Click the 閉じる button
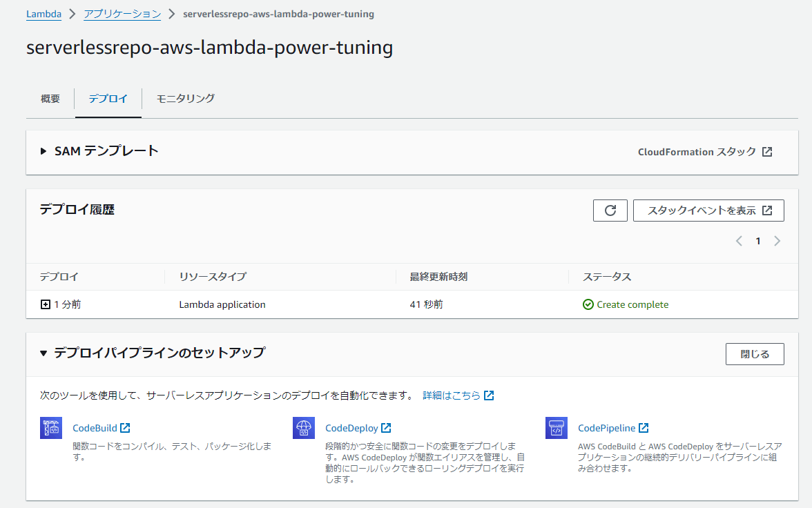 (755, 354)
